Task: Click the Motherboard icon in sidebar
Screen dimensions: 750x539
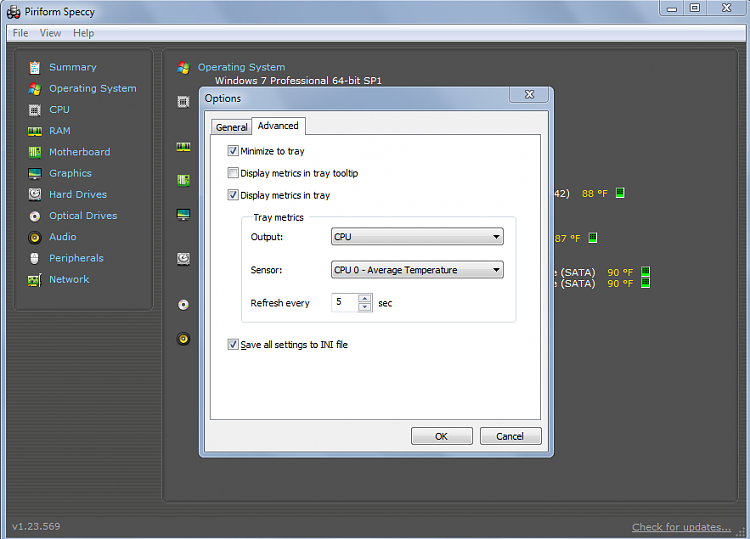Action: click(34, 152)
